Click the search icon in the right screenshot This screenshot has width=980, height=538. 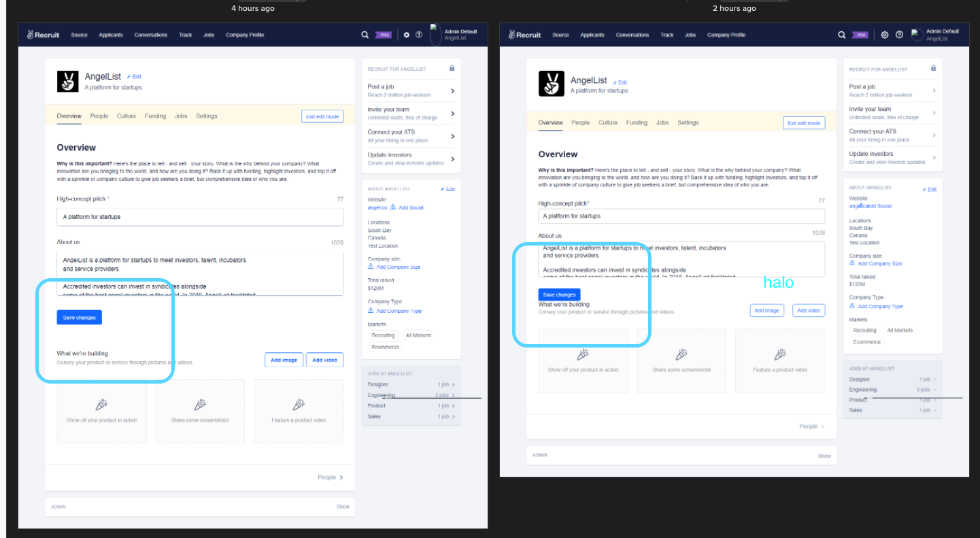pyautogui.click(x=842, y=35)
